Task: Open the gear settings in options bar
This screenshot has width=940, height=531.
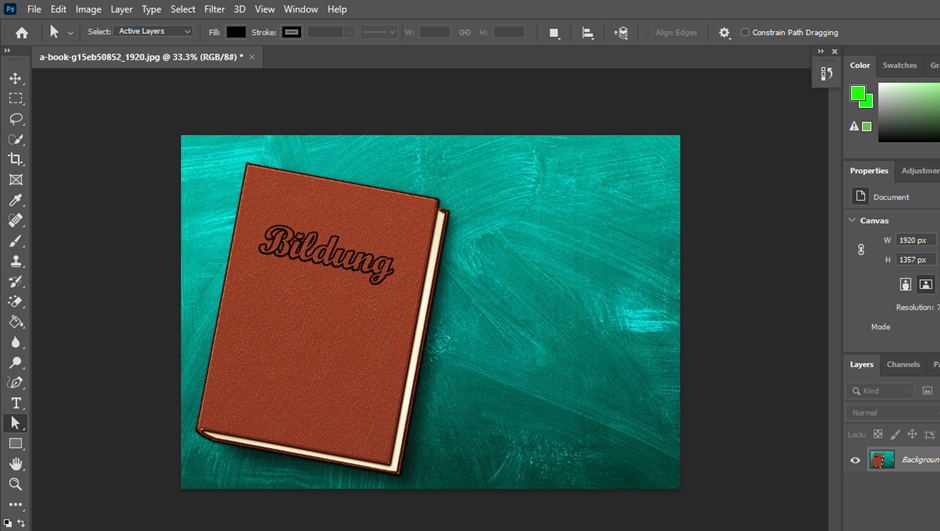Action: tap(724, 33)
